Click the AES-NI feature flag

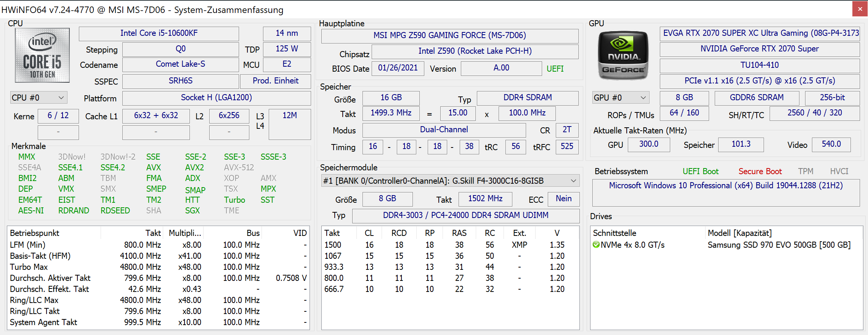(x=31, y=211)
